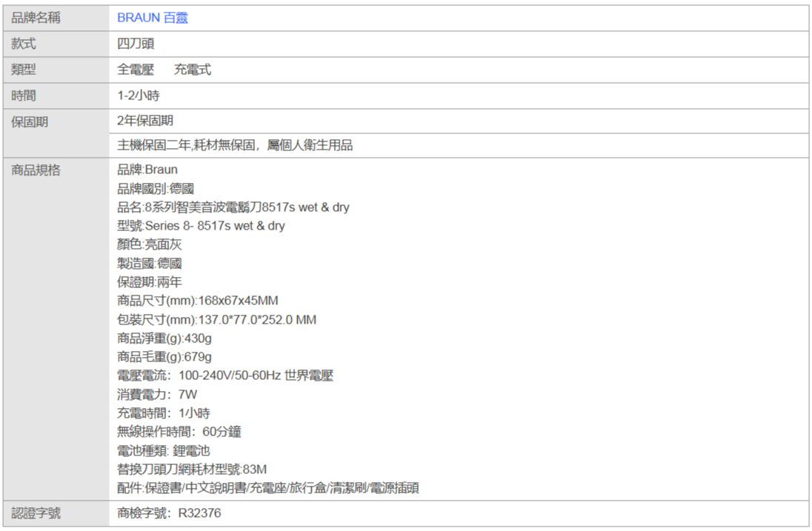This screenshot has width=812, height=531.
Task: Click the 保證期:兩年 line
Action: [149, 282]
